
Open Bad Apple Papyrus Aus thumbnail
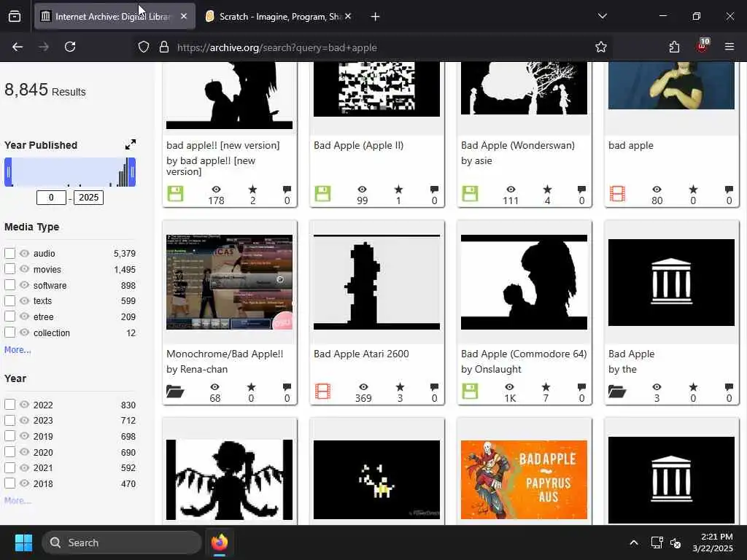[524, 480]
